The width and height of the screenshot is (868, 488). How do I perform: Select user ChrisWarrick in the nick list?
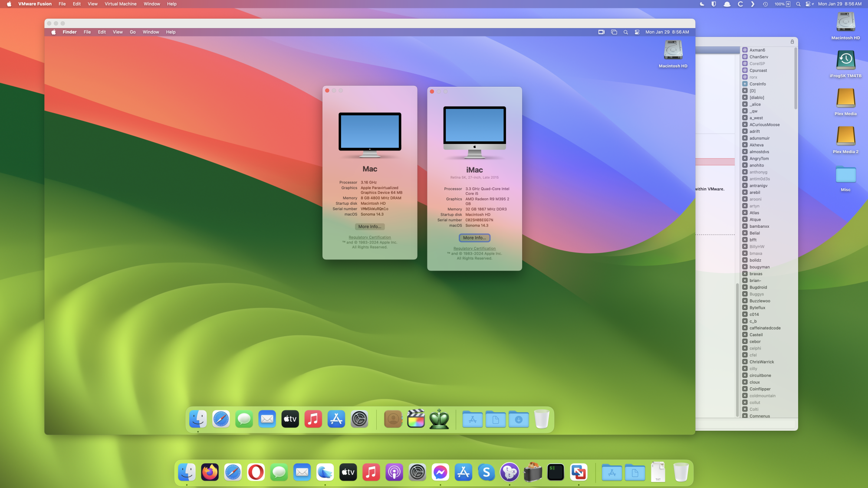coord(761,362)
